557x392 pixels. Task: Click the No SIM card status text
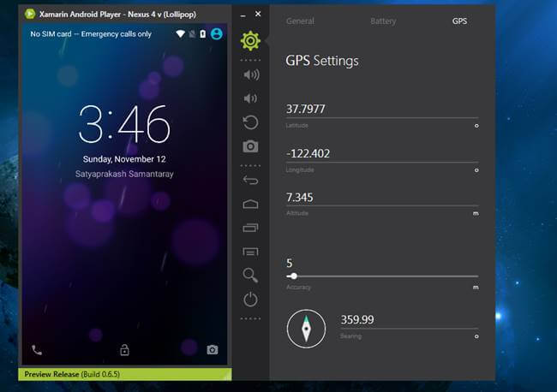(x=91, y=34)
